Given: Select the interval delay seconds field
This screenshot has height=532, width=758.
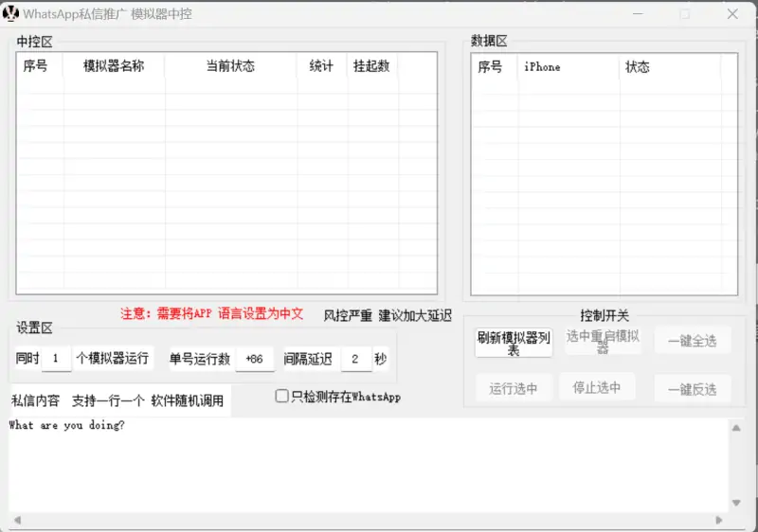Looking at the screenshot, I should tap(355, 359).
